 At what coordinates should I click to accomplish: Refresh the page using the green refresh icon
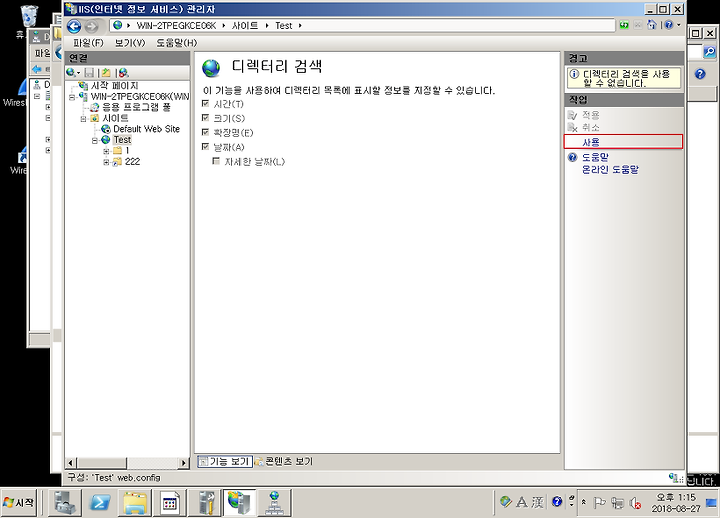[x=624, y=25]
